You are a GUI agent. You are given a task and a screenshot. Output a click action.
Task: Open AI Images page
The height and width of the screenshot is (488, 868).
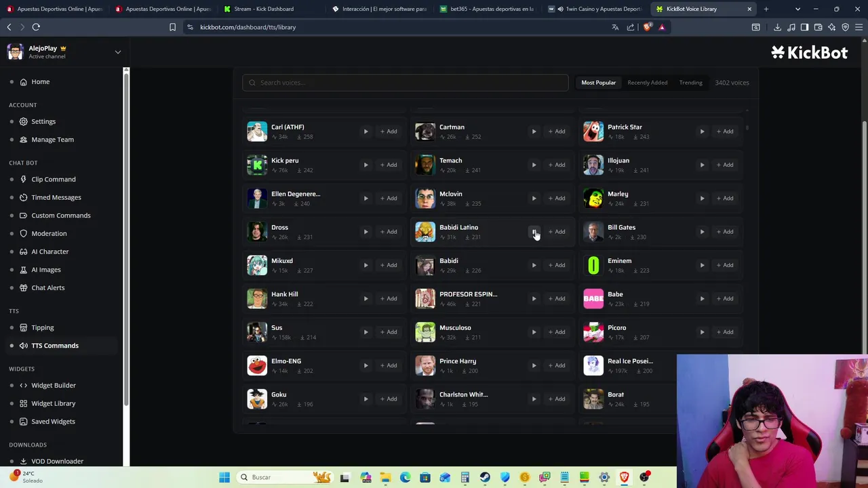coord(46,270)
